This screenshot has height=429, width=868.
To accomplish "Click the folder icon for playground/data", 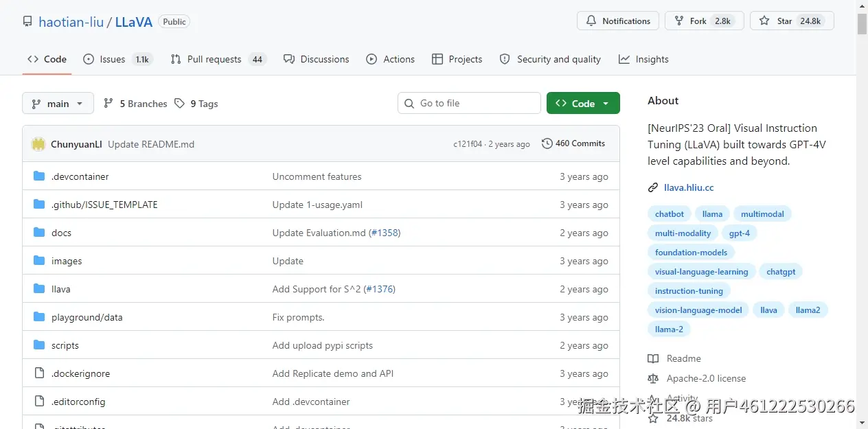I will click(39, 317).
